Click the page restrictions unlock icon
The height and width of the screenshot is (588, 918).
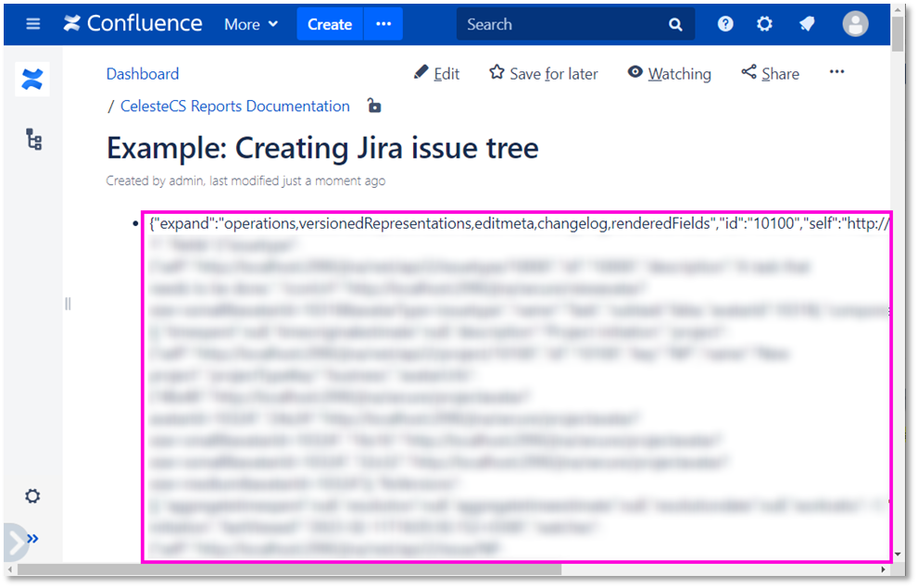click(x=374, y=106)
